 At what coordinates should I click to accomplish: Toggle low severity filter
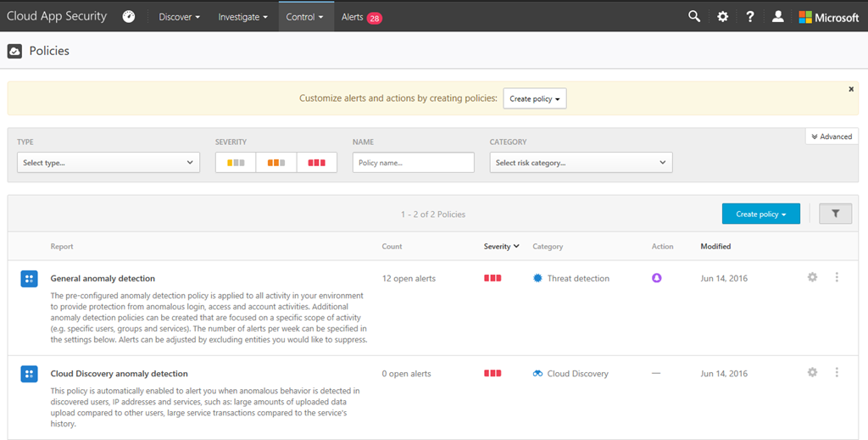(x=236, y=163)
